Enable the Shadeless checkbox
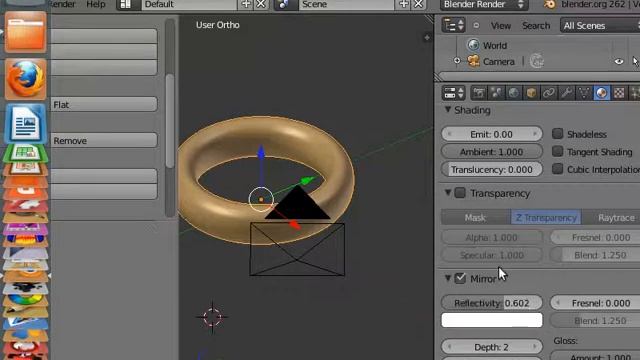The image size is (640, 360). pos(558,133)
